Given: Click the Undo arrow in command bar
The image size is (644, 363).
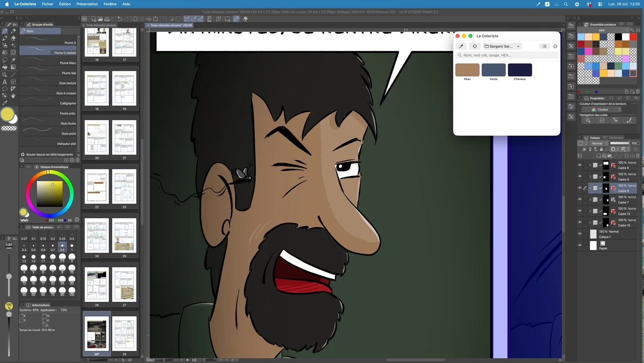Looking at the screenshot, I should pyautogui.click(x=119, y=19).
